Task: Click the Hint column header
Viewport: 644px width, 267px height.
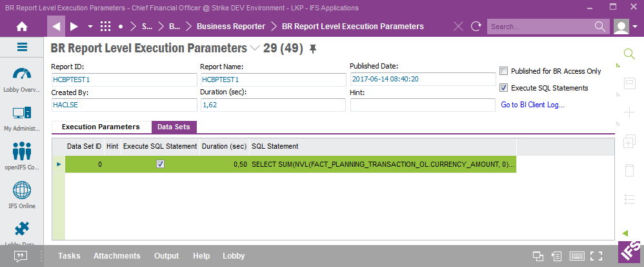Action: click(112, 147)
